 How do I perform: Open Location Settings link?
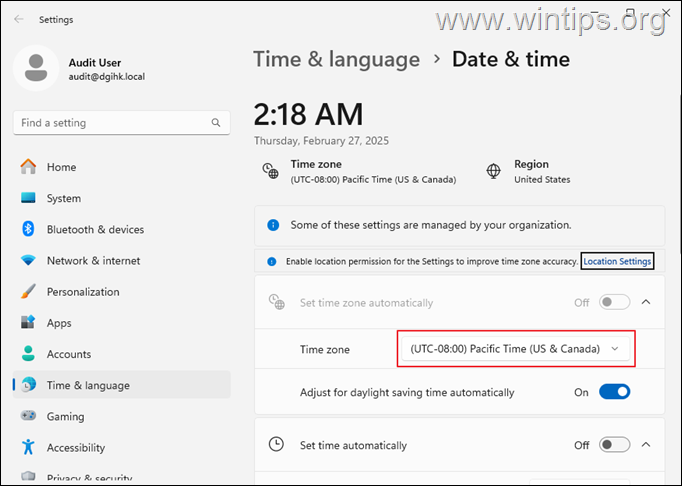coord(617,261)
